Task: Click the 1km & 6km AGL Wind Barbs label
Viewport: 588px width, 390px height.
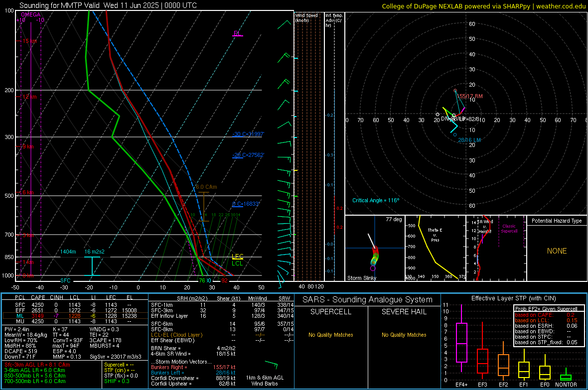Action: [x=265, y=381]
